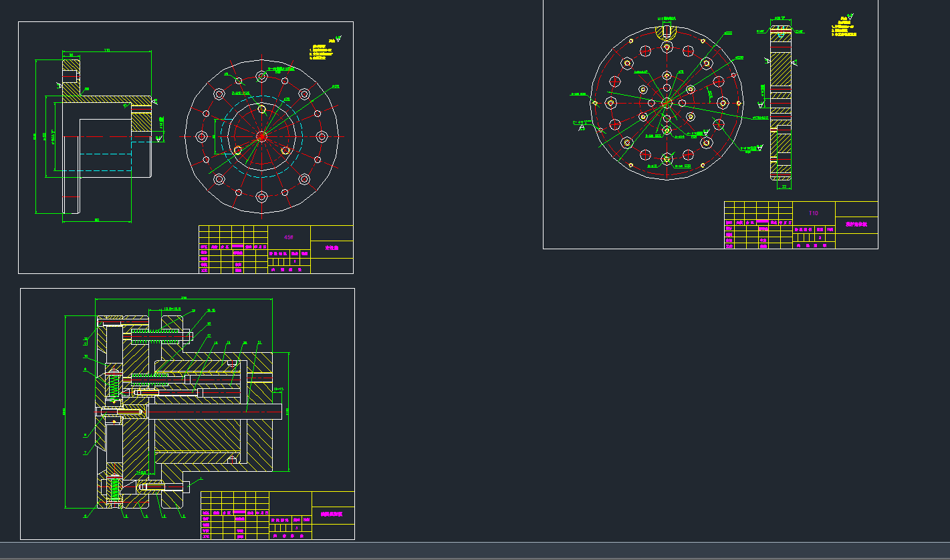Screen dimensions: 950x560
Task: Select center point of the left flange circular view
Action: (261, 136)
